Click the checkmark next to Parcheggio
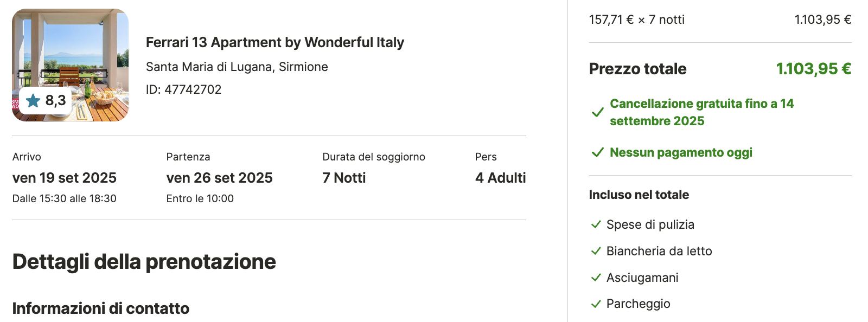 tap(596, 304)
